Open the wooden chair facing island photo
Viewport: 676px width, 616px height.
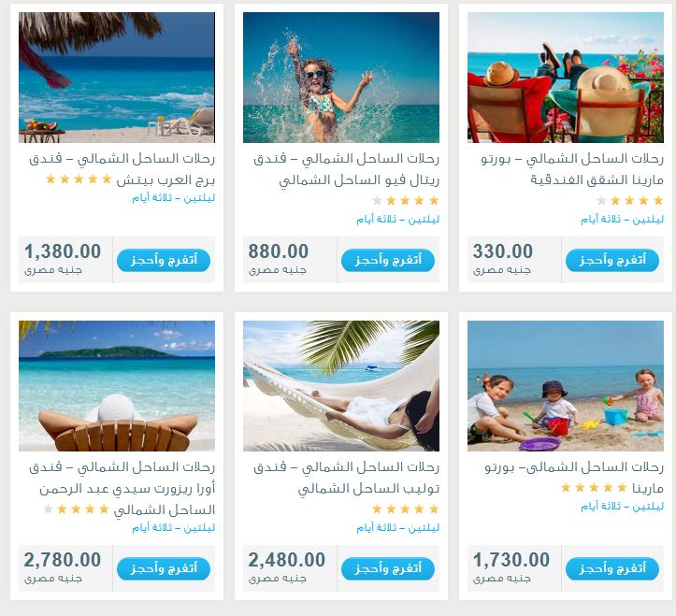coord(117,386)
